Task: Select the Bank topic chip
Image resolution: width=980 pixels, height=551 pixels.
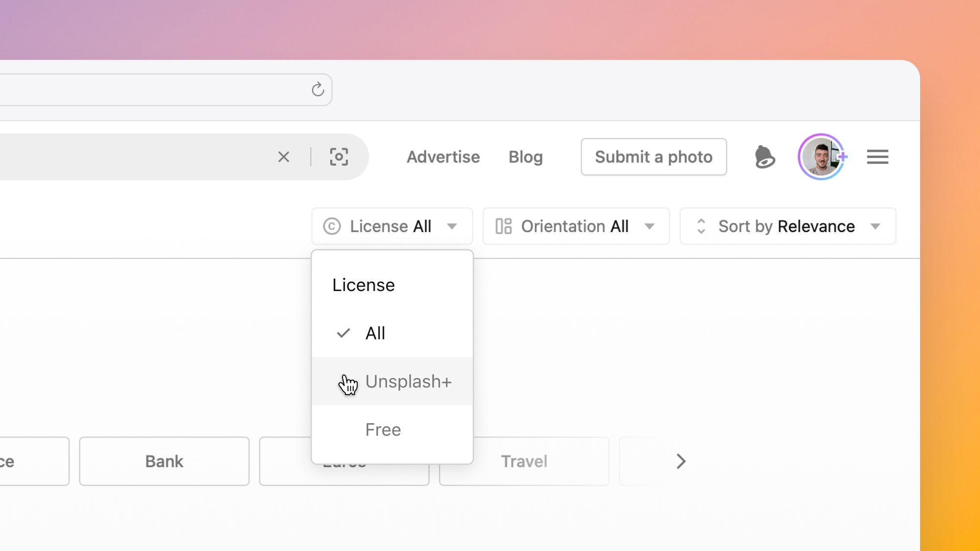Action: [164, 461]
